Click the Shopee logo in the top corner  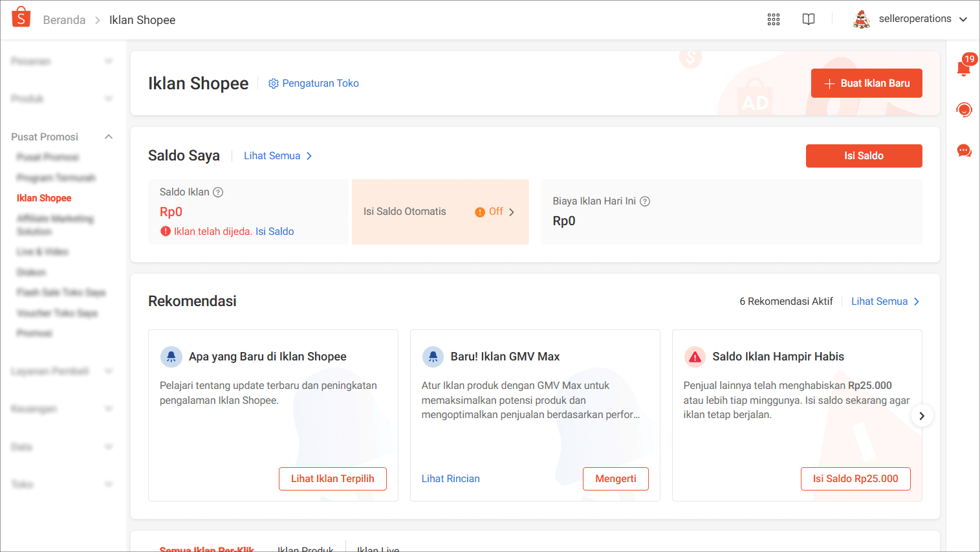click(x=21, y=17)
